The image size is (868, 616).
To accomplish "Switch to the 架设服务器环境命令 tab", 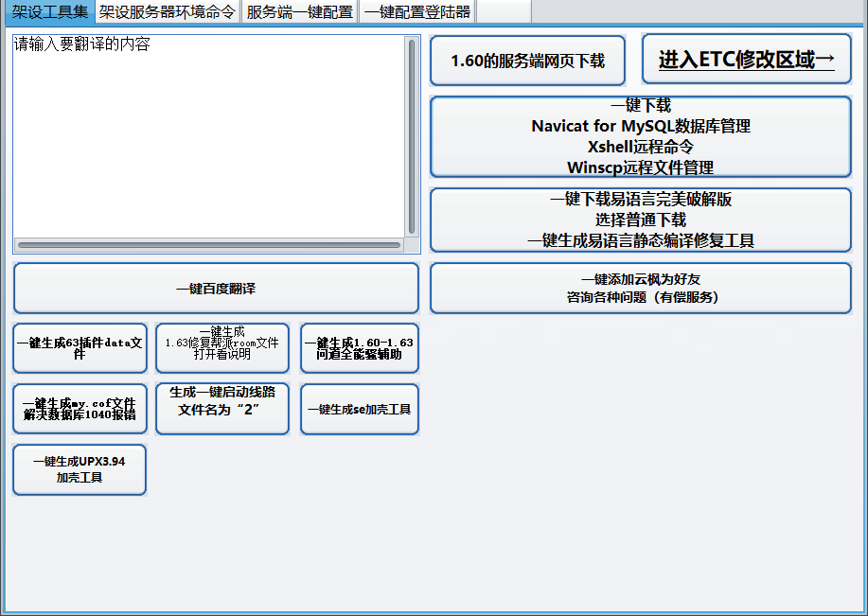I will (167, 11).
